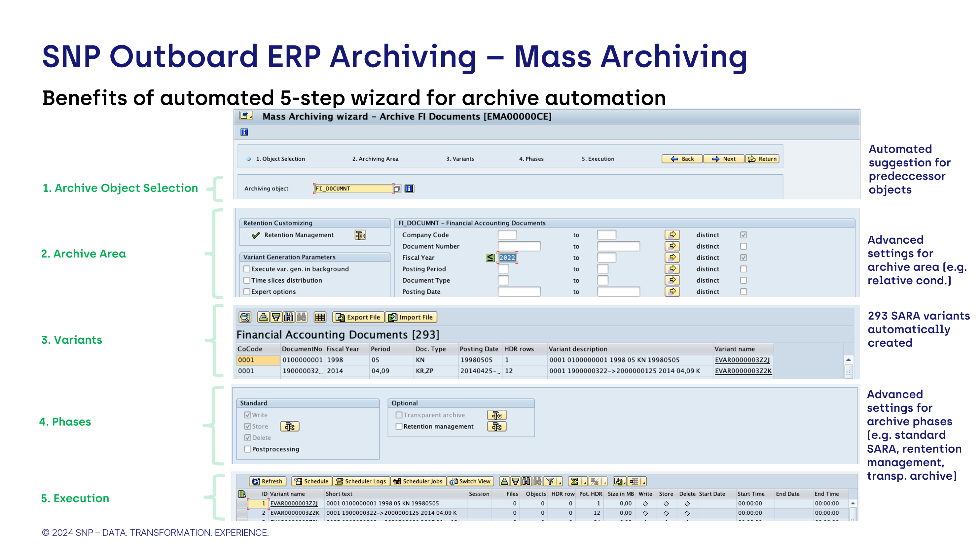The height and width of the screenshot is (550, 980).
Task: Open Scheduler Logs
Action: 361,482
